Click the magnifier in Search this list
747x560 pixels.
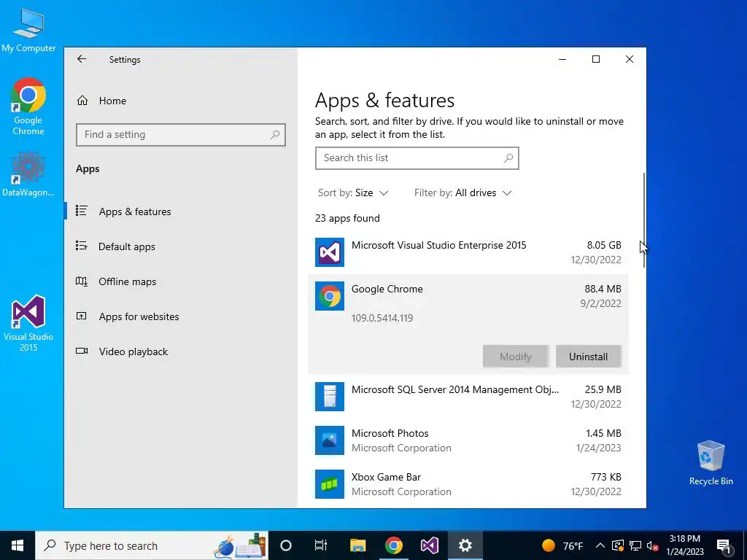click(508, 158)
